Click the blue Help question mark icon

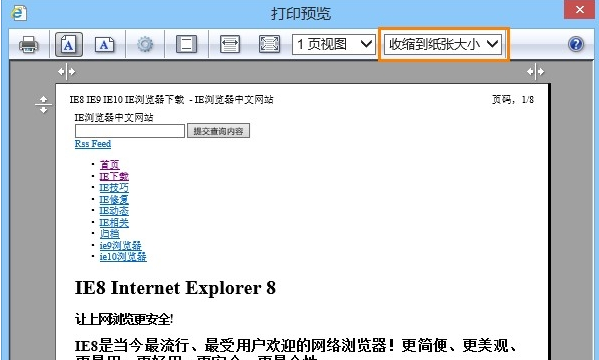576,44
